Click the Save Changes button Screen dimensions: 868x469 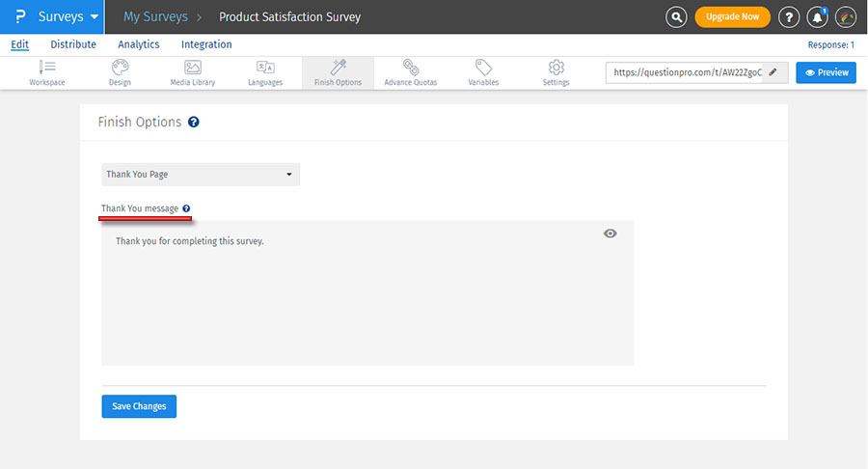point(139,406)
